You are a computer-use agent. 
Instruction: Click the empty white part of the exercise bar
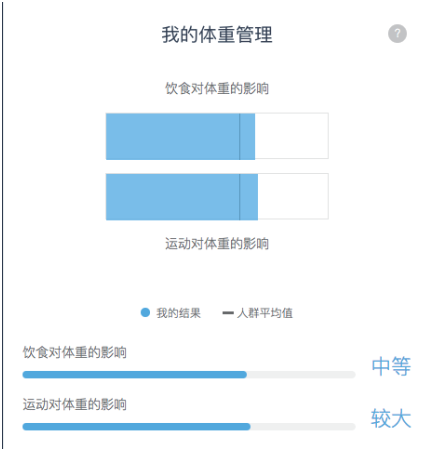click(293, 196)
